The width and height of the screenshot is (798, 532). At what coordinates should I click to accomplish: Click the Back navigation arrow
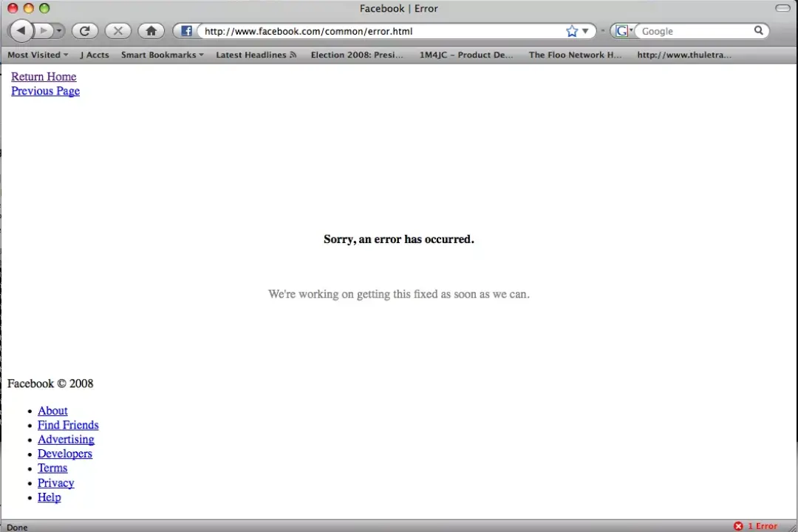[x=21, y=30]
